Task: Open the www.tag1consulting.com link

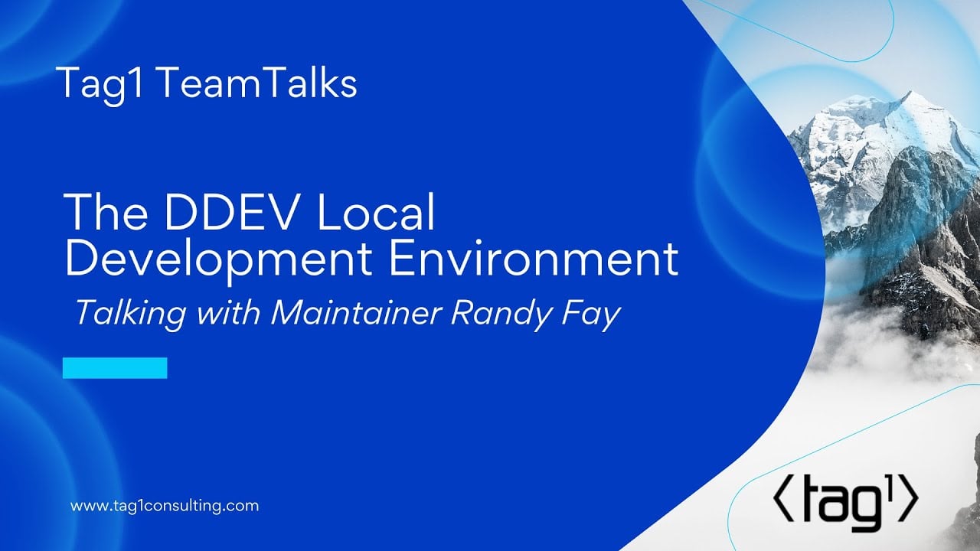Action: pos(165,506)
